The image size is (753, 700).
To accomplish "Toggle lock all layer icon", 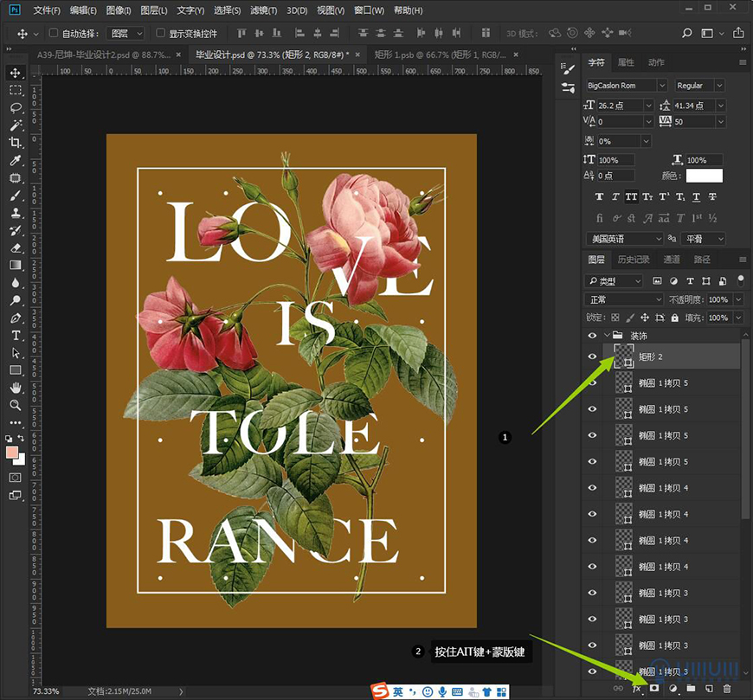I will coord(675,318).
